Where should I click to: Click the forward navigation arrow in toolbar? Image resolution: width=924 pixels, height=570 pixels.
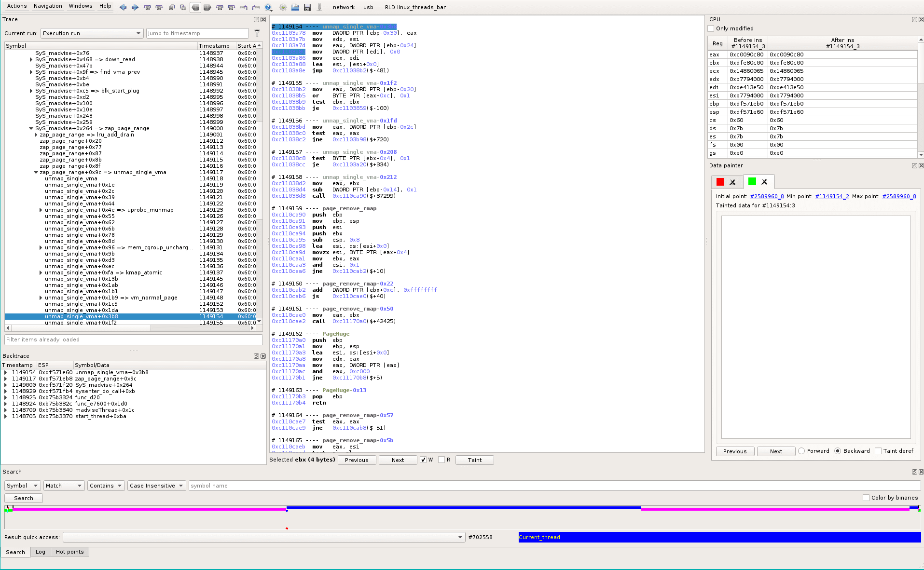coord(135,7)
